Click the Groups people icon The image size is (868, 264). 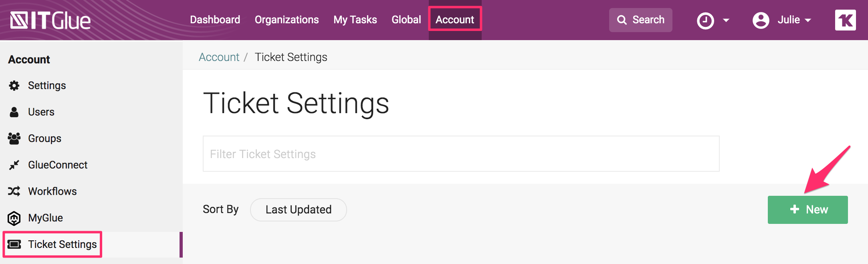coord(14,138)
